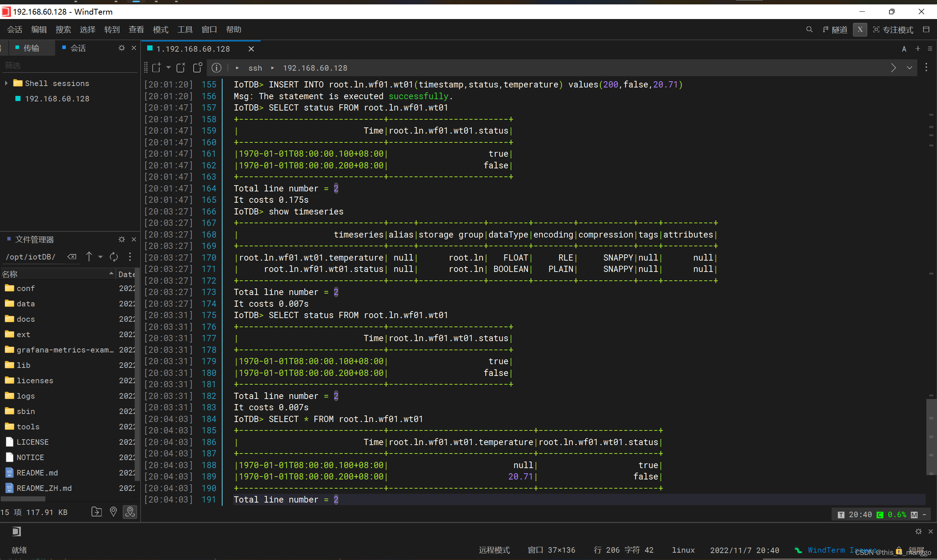Click the new session icon in toolbar
The width and height of the screenshot is (937, 560).
tap(156, 68)
